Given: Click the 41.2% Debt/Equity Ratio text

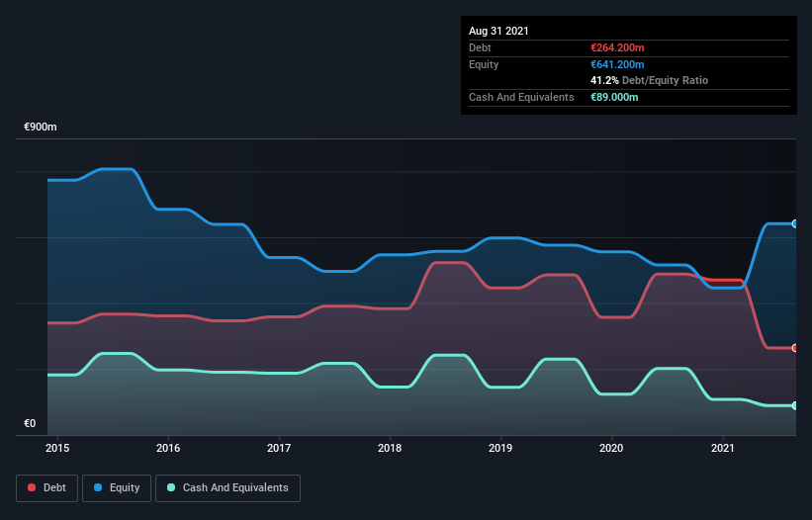Looking at the screenshot, I should click(x=650, y=80).
